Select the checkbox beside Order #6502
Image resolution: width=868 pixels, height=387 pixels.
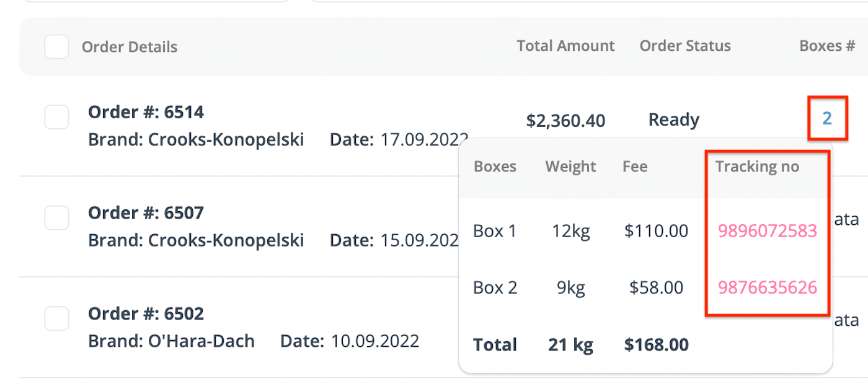(x=56, y=319)
